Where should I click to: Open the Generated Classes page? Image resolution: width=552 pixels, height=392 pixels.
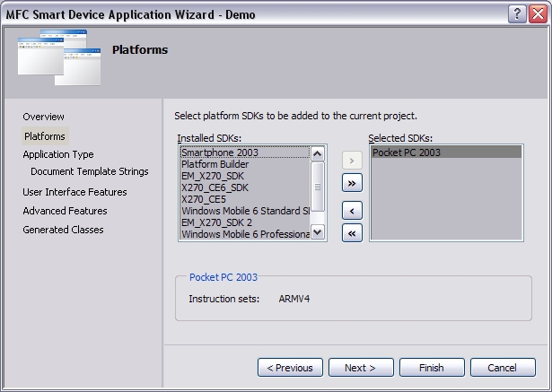click(63, 230)
